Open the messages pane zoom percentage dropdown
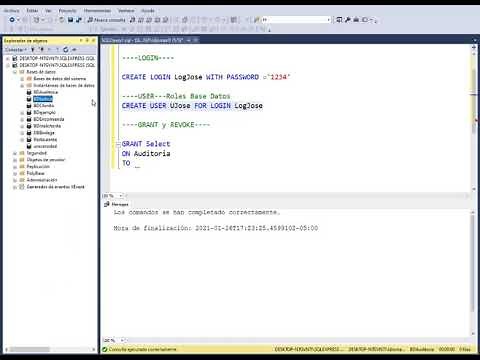Screen dimensions: 480x360 [122, 340]
